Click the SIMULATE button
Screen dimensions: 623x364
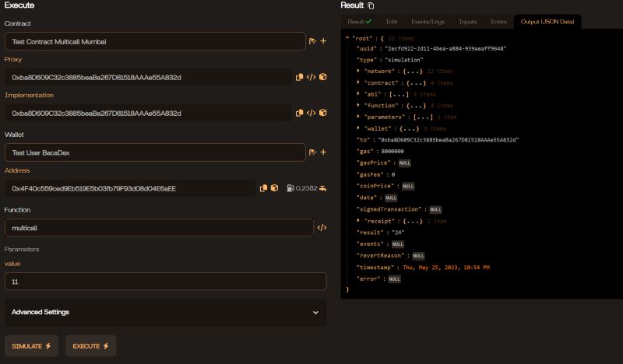click(31, 346)
